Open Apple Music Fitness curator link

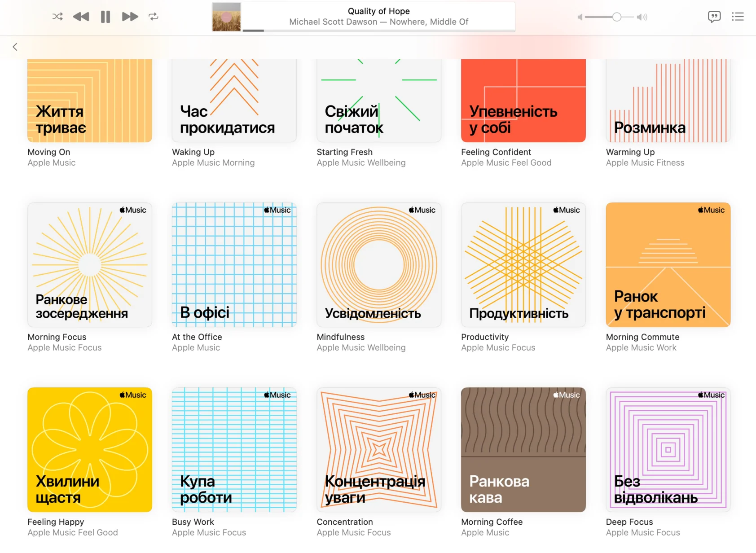(645, 163)
